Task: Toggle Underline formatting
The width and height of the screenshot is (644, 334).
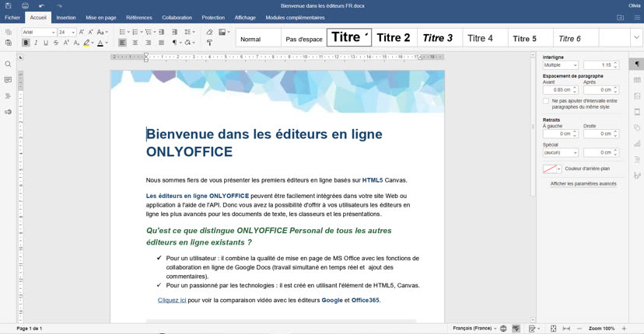Action: 46,43
